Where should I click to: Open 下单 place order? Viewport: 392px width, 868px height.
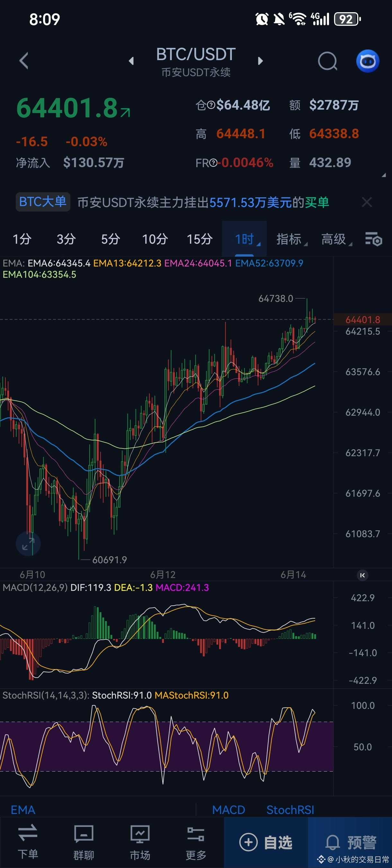pos(28,842)
